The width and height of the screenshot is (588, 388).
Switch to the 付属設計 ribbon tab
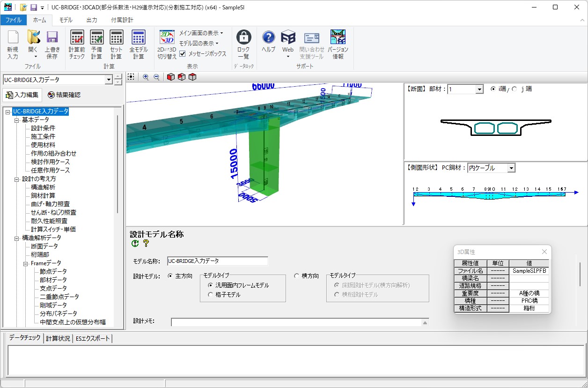pos(122,20)
